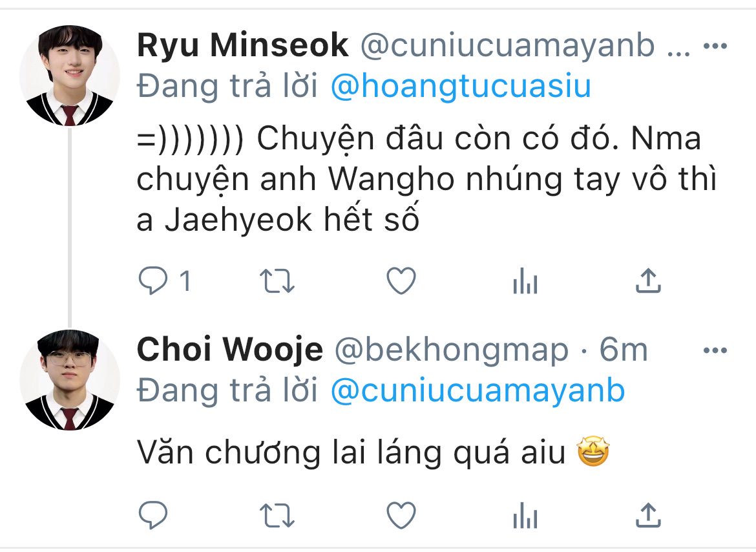Screen dimensions: 756x552
Task: Share Choi Wooje's tweet
Action: (648, 515)
